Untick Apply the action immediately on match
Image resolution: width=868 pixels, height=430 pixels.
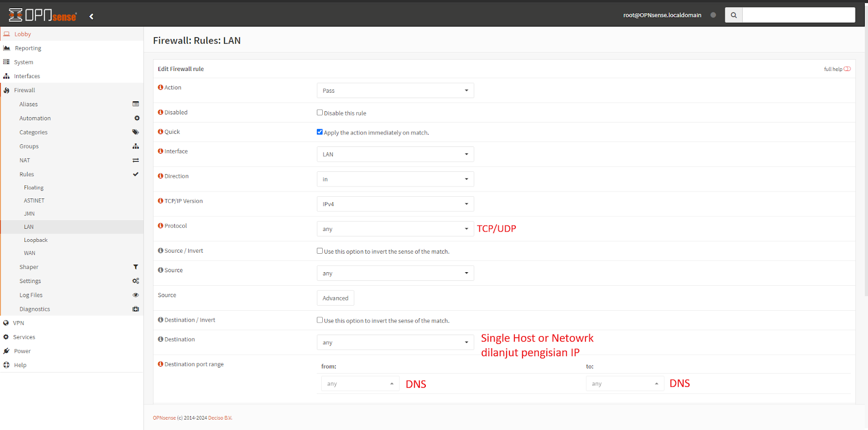[x=320, y=132]
